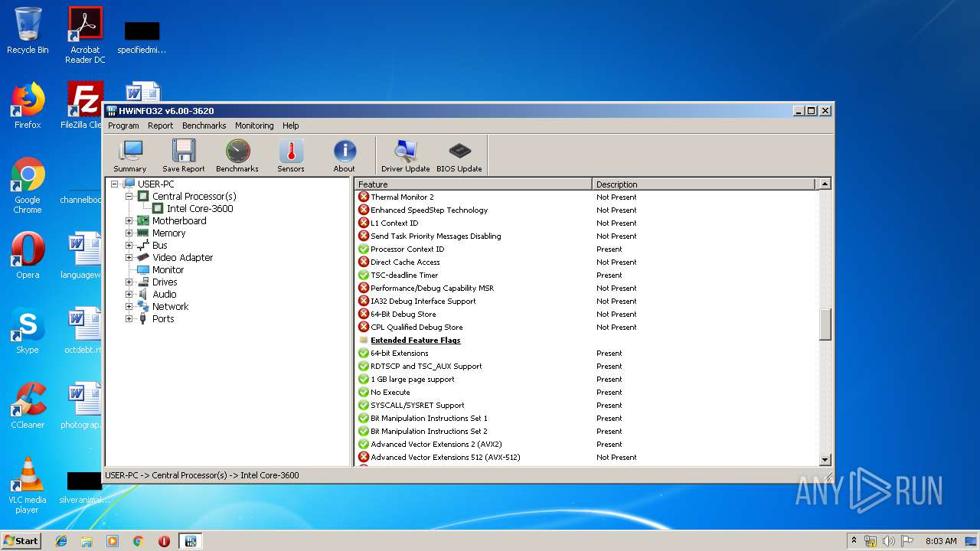Screen dimensions: 980x551
Task: Open Acrobat Reader DC desktop shortcut
Action: pos(85,35)
